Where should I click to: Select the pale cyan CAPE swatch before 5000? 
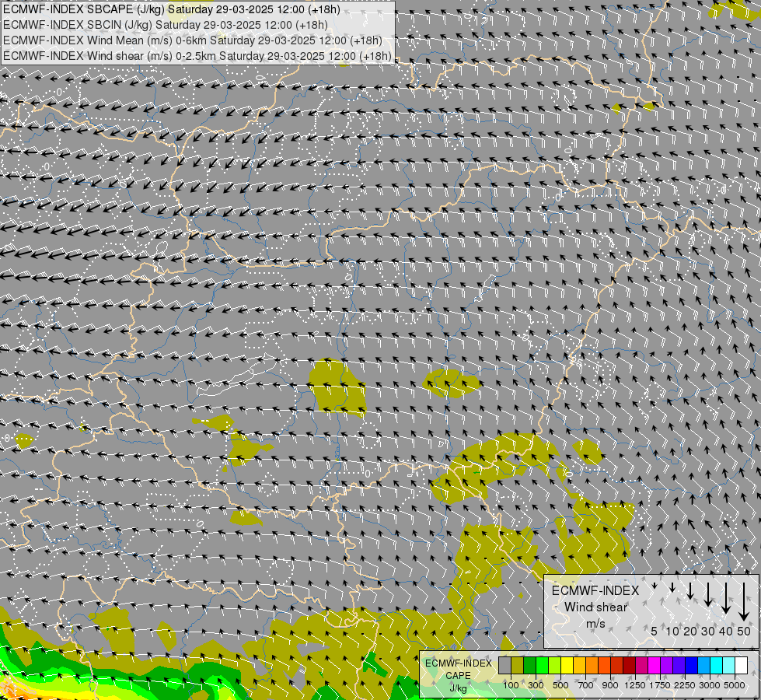[729, 666]
